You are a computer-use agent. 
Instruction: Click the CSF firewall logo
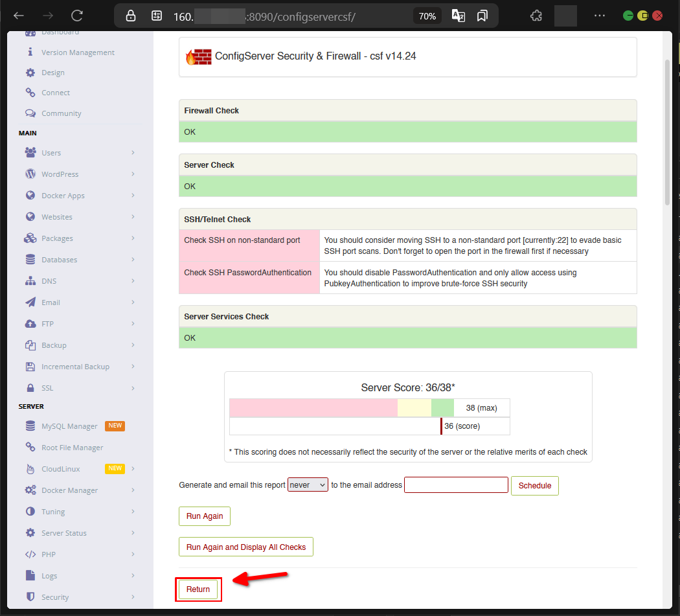click(x=199, y=57)
